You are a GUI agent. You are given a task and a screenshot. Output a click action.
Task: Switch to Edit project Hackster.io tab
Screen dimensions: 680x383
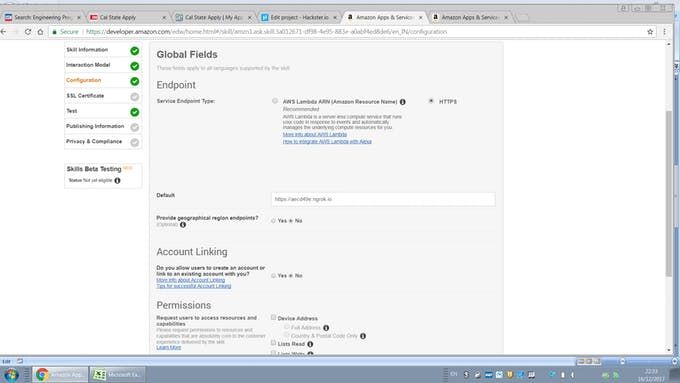pyautogui.click(x=299, y=17)
